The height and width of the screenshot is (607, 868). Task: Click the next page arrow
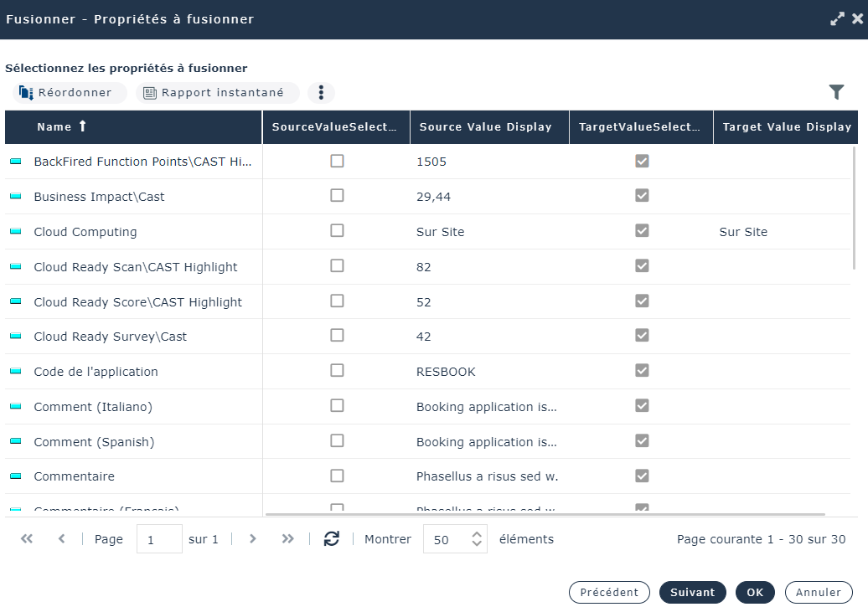(253, 539)
